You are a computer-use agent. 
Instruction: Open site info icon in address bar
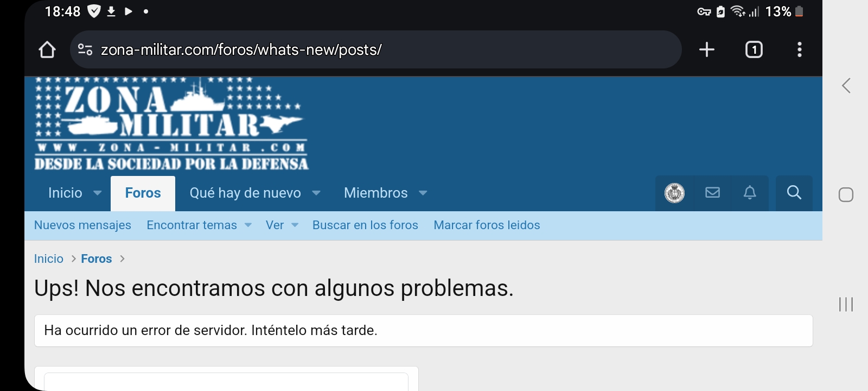tap(85, 49)
